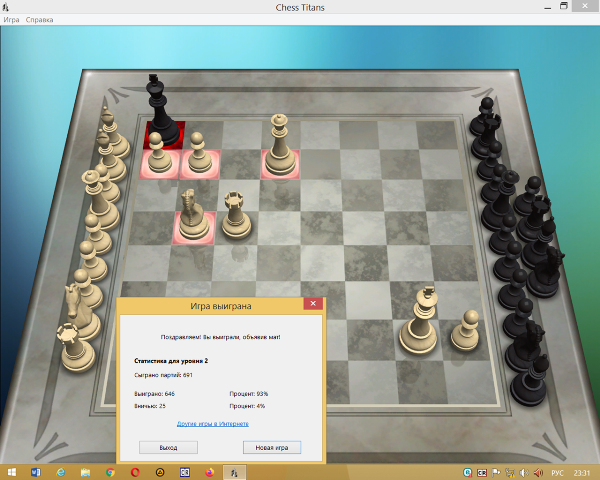The width and height of the screenshot is (600, 480).
Task: Open File Explorer from the taskbar
Action: point(85,472)
